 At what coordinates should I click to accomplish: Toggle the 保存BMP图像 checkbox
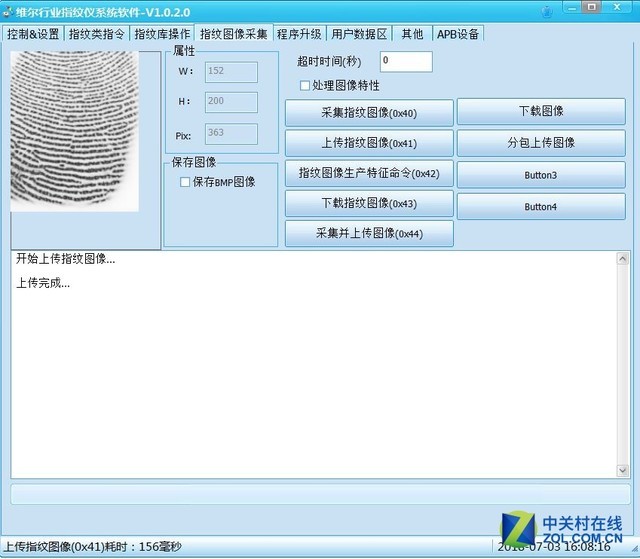[x=184, y=182]
